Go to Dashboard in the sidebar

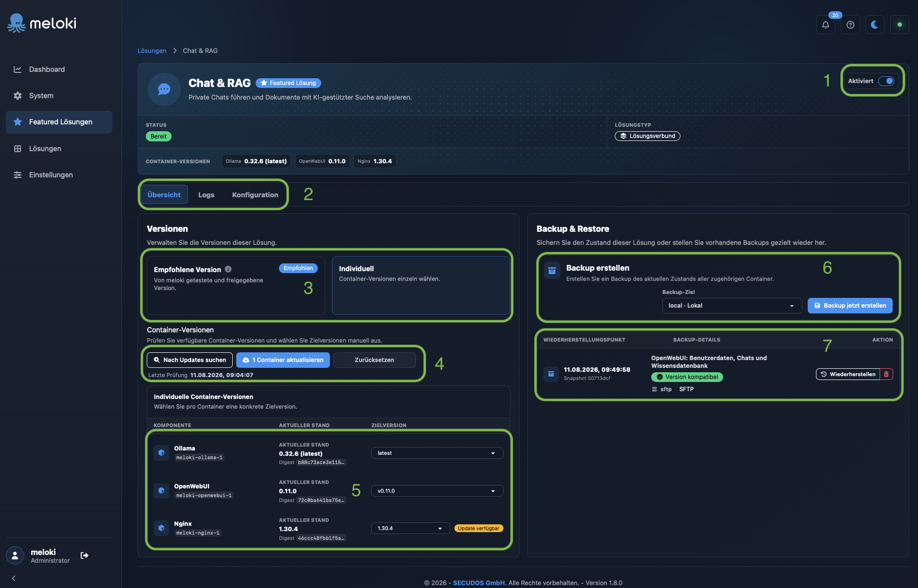point(59,69)
